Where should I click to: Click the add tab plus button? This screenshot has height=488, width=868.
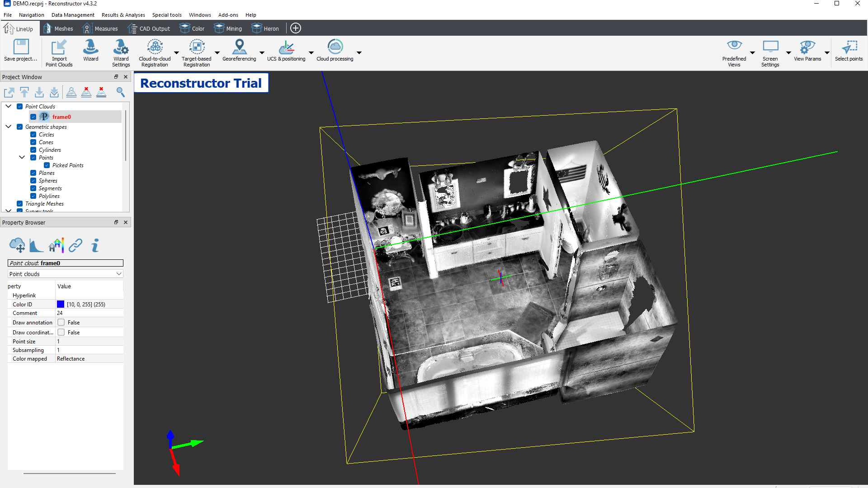[x=296, y=28]
